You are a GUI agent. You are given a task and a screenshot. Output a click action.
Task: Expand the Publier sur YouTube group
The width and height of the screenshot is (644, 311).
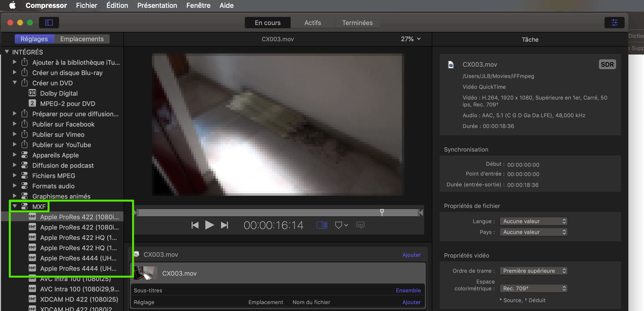tap(15, 145)
